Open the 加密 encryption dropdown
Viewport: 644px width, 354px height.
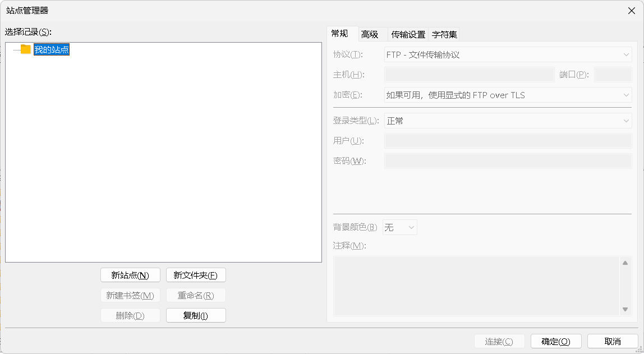[x=508, y=95]
